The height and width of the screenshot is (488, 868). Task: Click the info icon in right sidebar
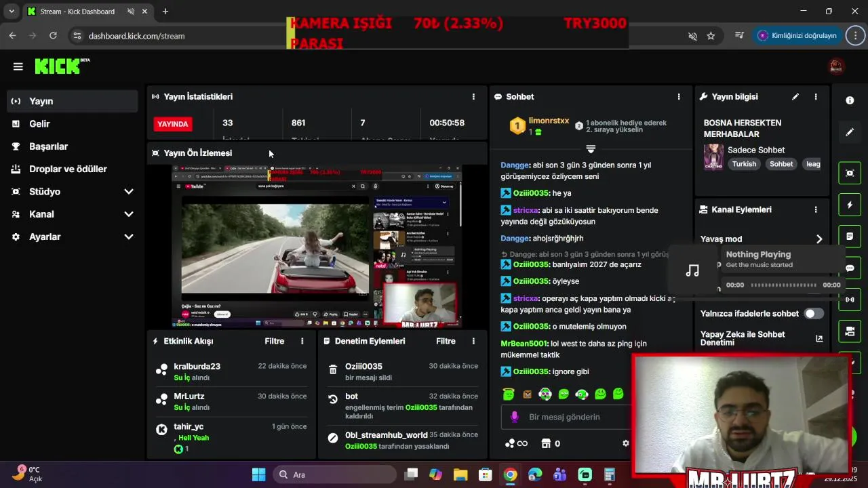pyautogui.click(x=850, y=100)
